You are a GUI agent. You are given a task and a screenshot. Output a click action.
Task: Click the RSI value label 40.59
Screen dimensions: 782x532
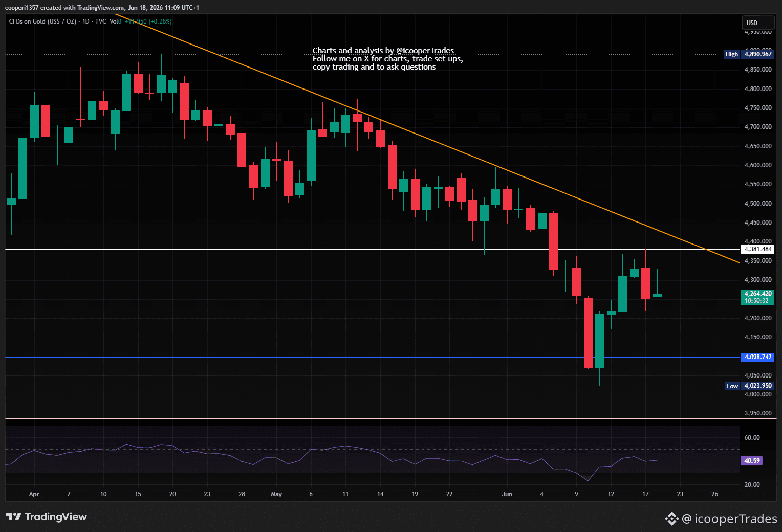click(x=752, y=461)
